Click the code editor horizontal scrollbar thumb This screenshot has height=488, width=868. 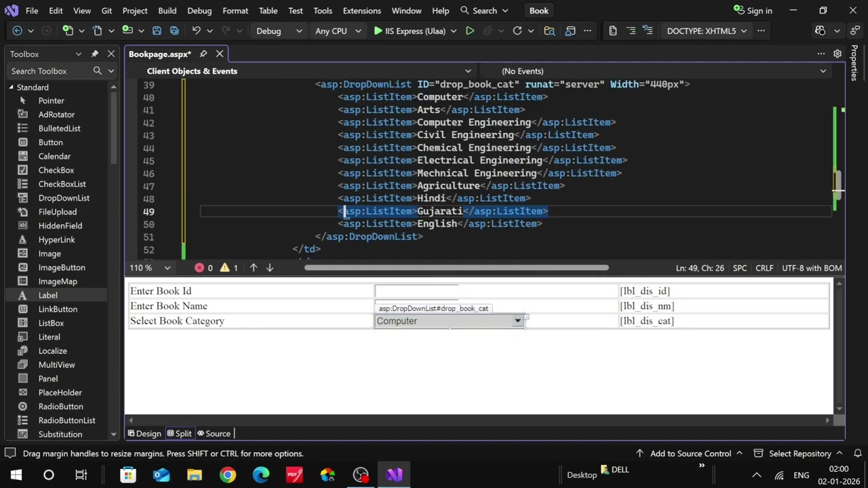coord(456,268)
